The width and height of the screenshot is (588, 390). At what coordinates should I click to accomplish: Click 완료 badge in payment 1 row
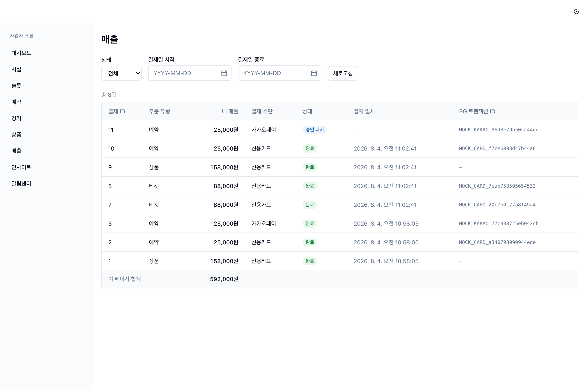click(310, 261)
